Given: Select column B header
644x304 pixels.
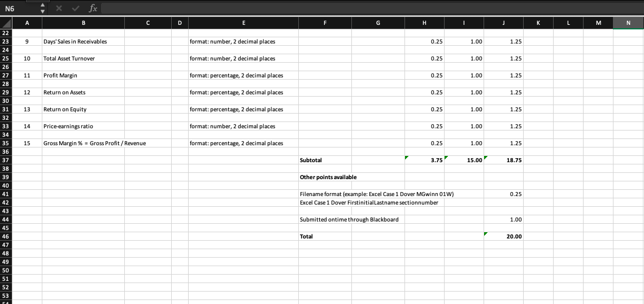Looking at the screenshot, I should coord(83,24).
